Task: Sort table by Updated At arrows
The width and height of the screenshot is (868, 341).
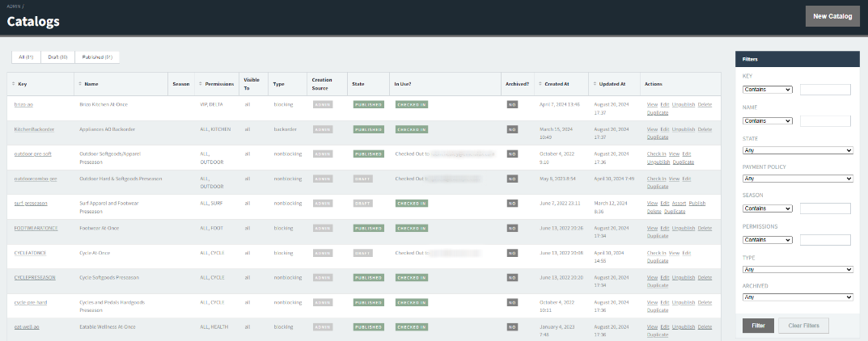Action: click(x=595, y=84)
